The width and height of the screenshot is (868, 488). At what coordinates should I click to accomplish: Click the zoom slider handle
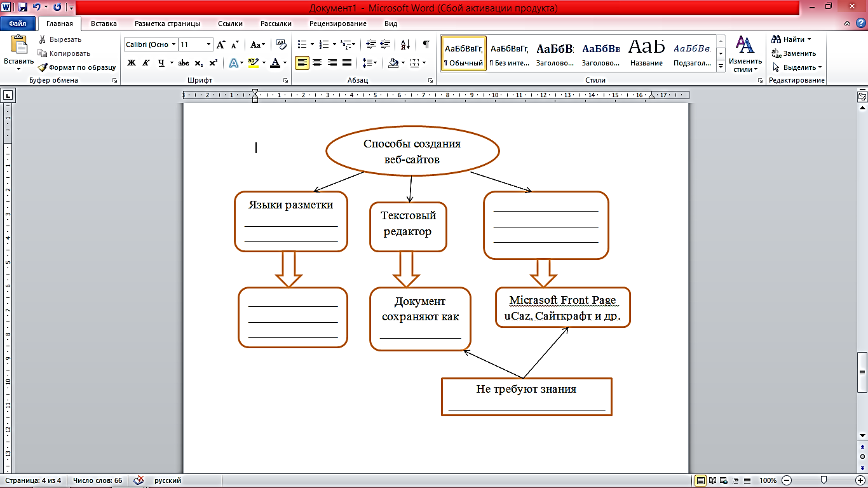(x=824, y=480)
